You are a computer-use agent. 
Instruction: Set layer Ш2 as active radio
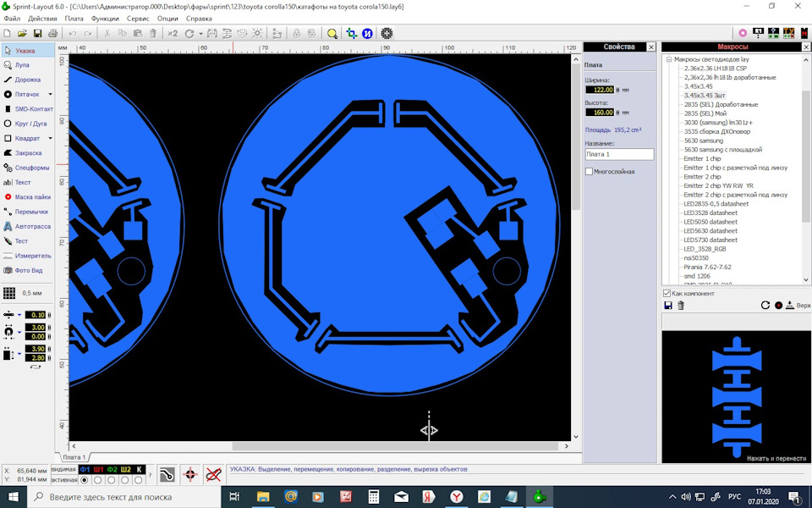point(125,480)
